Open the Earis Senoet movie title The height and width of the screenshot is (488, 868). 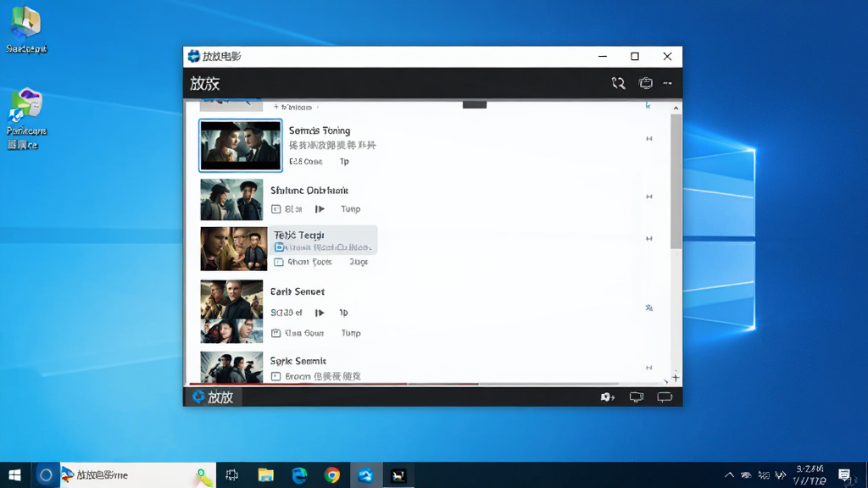point(298,291)
